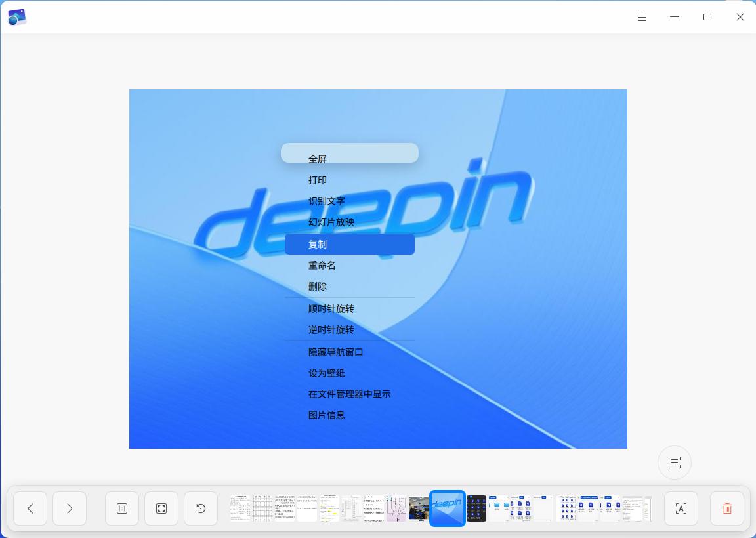This screenshot has width=756, height=538.
Task: Start 幻灯片放映 from context menu
Action: (350, 222)
